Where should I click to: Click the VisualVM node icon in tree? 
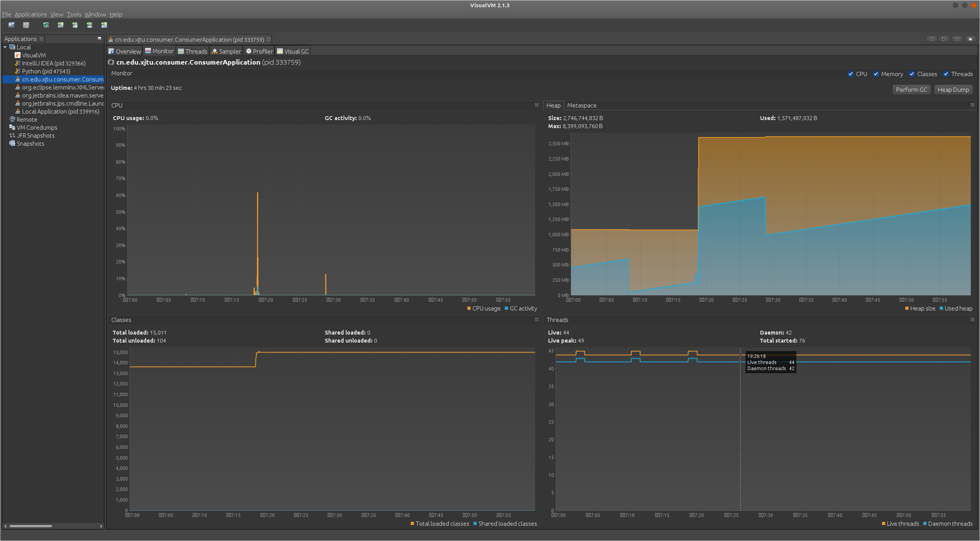[18, 55]
